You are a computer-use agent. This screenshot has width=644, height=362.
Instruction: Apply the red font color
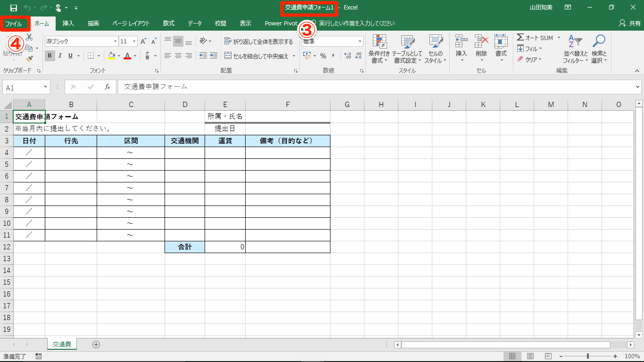(x=127, y=56)
